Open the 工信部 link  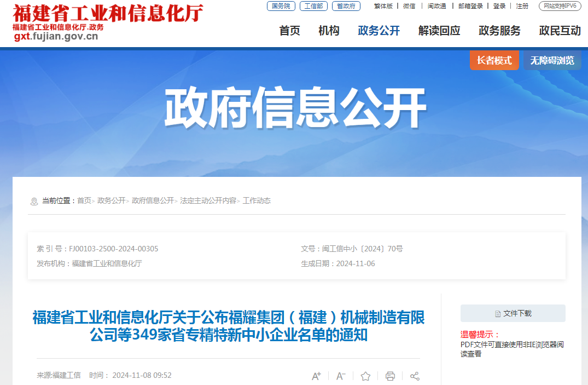click(314, 6)
